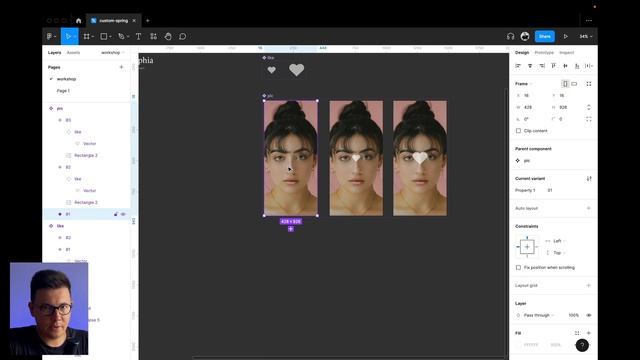Click the headphones audio icon
This screenshot has width=640, height=360.
(510, 36)
